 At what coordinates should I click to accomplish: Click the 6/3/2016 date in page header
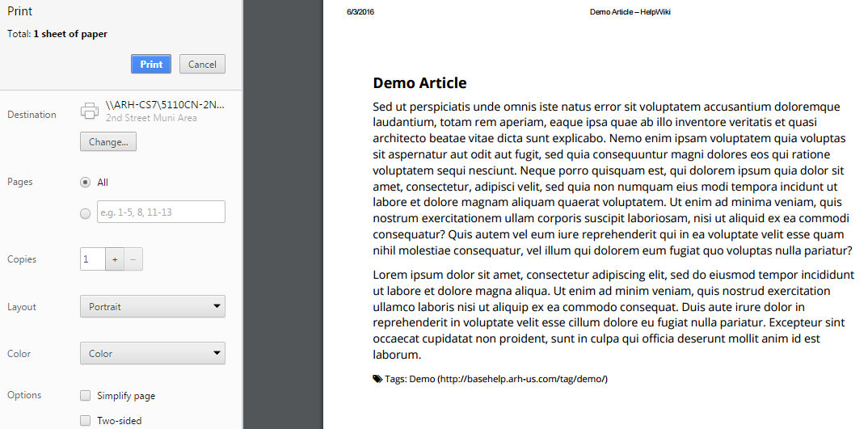point(360,12)
